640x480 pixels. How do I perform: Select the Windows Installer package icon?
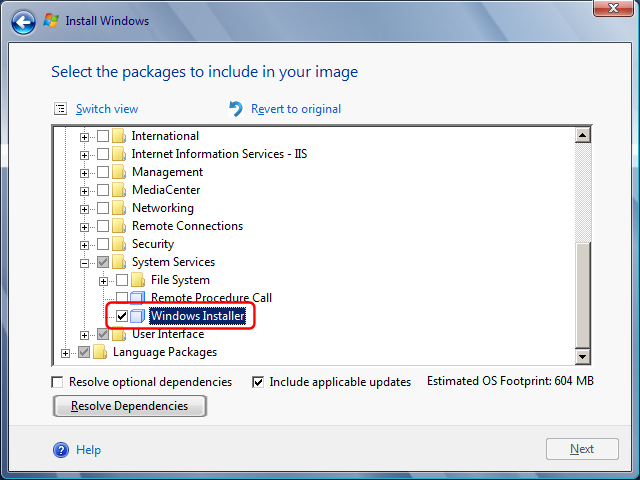tap(138, 316)
